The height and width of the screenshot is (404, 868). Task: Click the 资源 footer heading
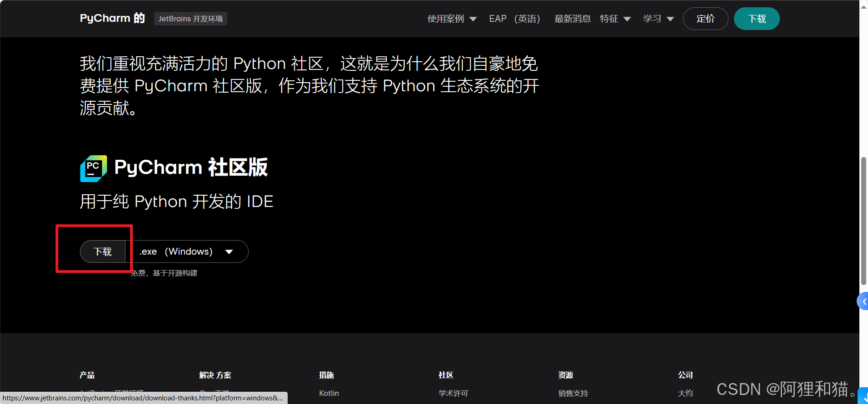(x=565, y=375)
